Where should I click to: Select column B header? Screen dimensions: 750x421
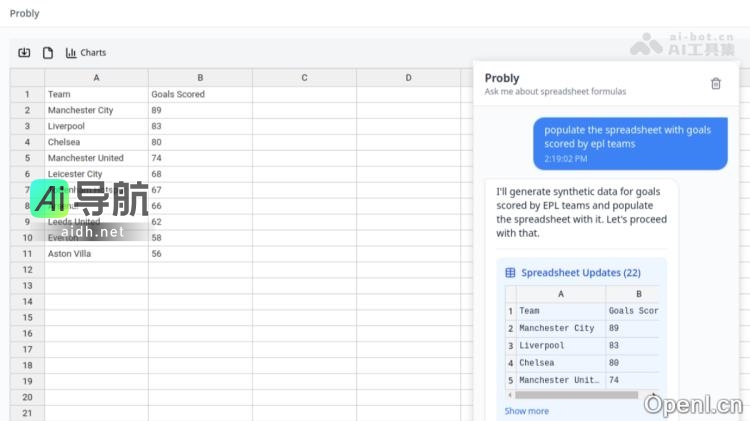point(200,77)
